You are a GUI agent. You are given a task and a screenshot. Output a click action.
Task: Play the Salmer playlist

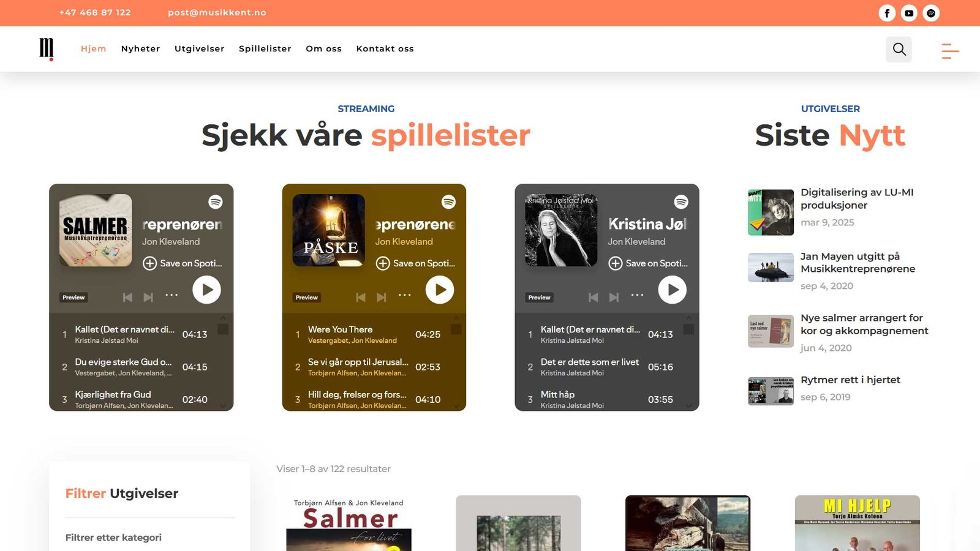[x=207, y=290]
